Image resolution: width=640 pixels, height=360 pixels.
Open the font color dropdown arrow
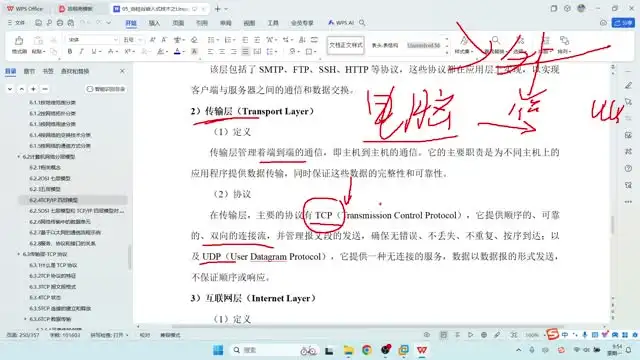(183, 51)
